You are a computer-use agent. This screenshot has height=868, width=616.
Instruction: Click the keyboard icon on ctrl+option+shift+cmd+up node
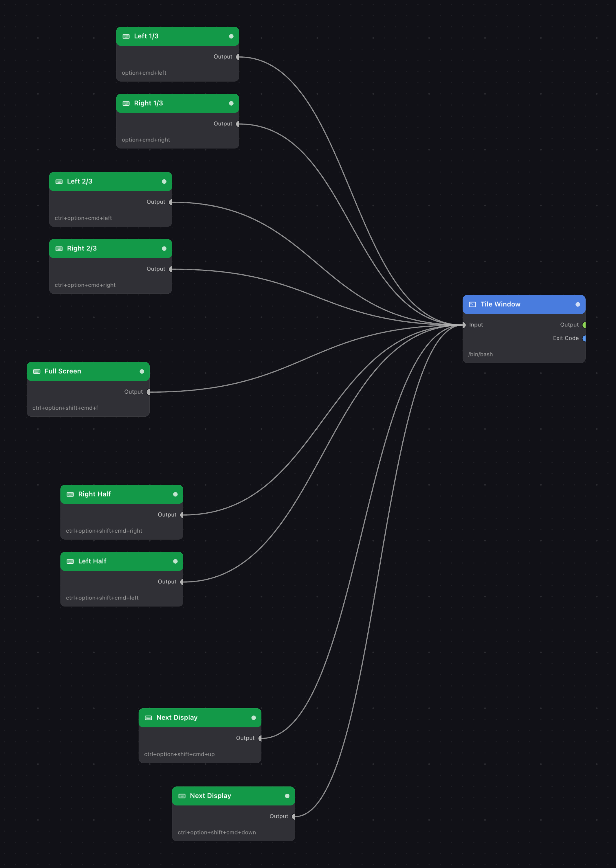click(x=149, y=718)
